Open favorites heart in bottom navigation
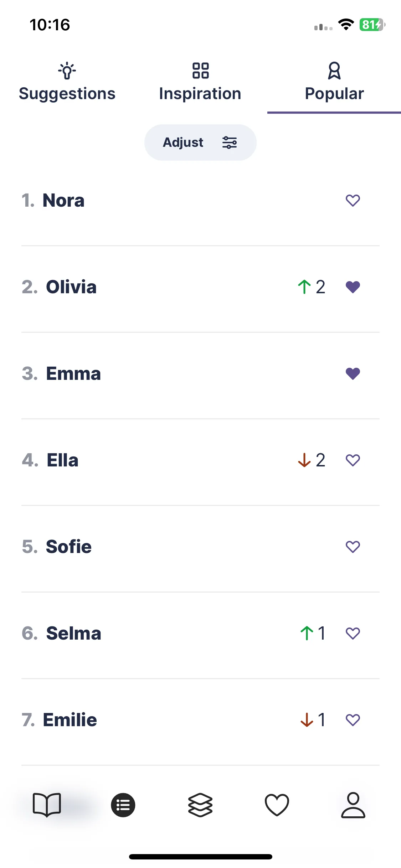 (x=277, y=805)
